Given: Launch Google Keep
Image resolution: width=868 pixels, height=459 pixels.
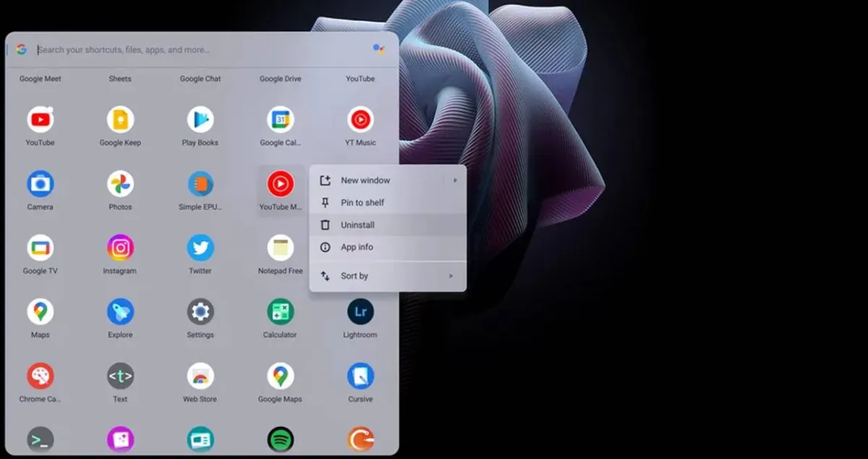Looking at the screenshot, I should [120, 119].
